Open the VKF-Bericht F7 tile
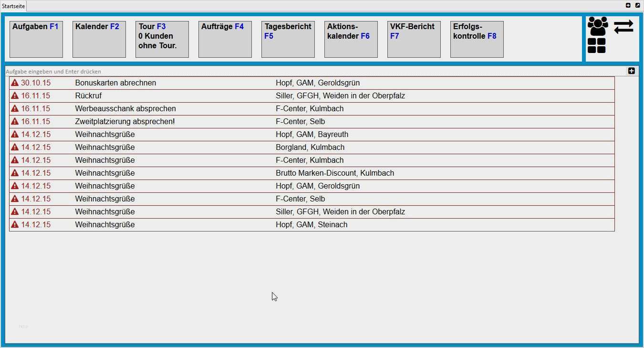Viewport: 644px width, 348px height. tap(414, 39)
